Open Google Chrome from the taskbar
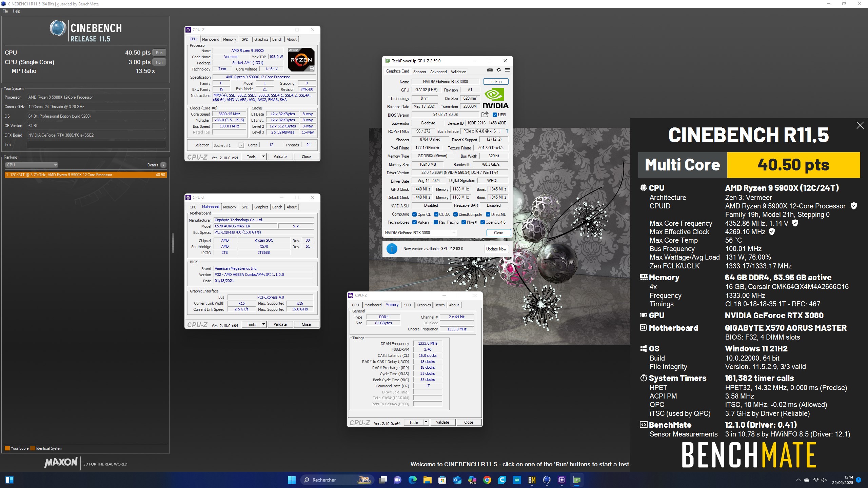The image size is (868, 488). (487, 480)
